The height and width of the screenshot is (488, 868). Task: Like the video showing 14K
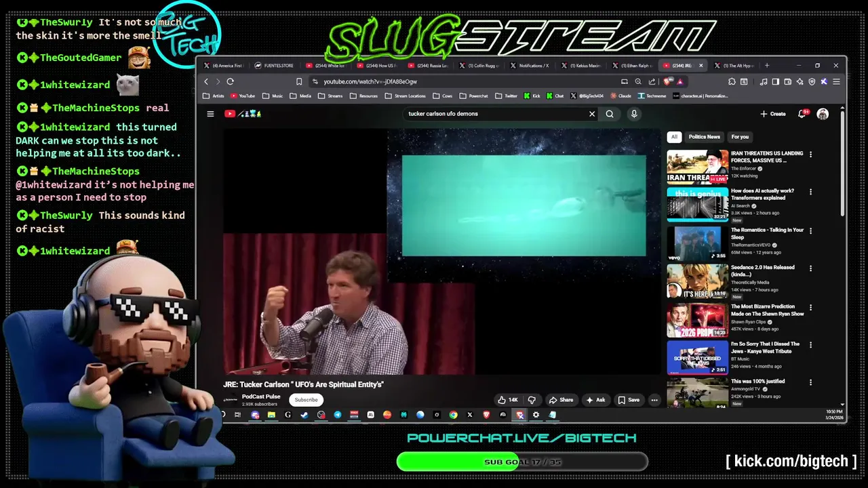pos(508,400)
